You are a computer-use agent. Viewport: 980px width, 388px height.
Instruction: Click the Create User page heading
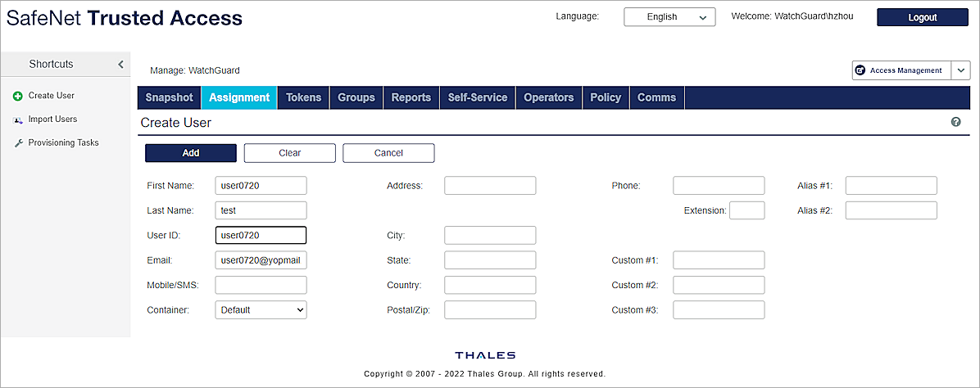tap(176, 123)
